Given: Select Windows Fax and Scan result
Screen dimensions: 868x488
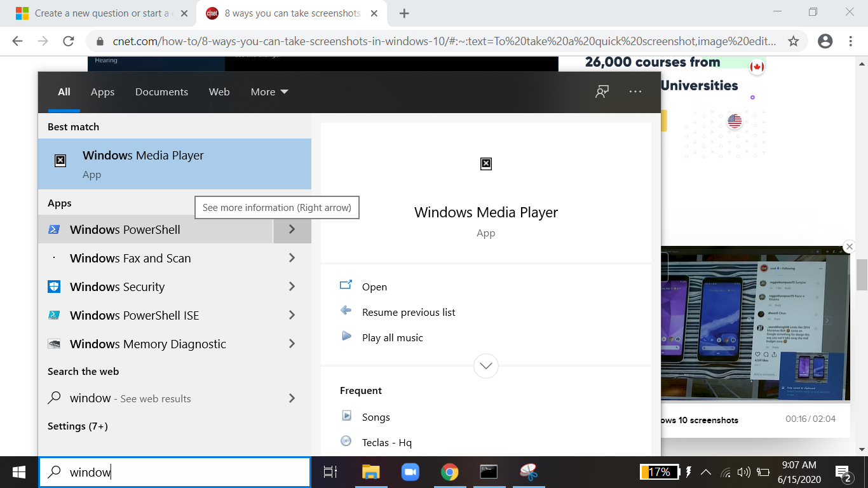Looking at the screenshot, I should (156, 258).
